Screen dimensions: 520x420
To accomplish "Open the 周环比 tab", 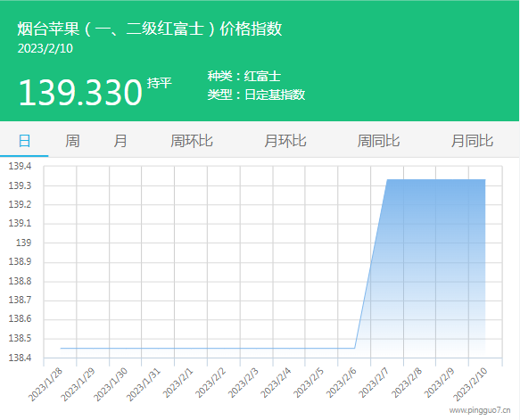I will pos(192,141).
